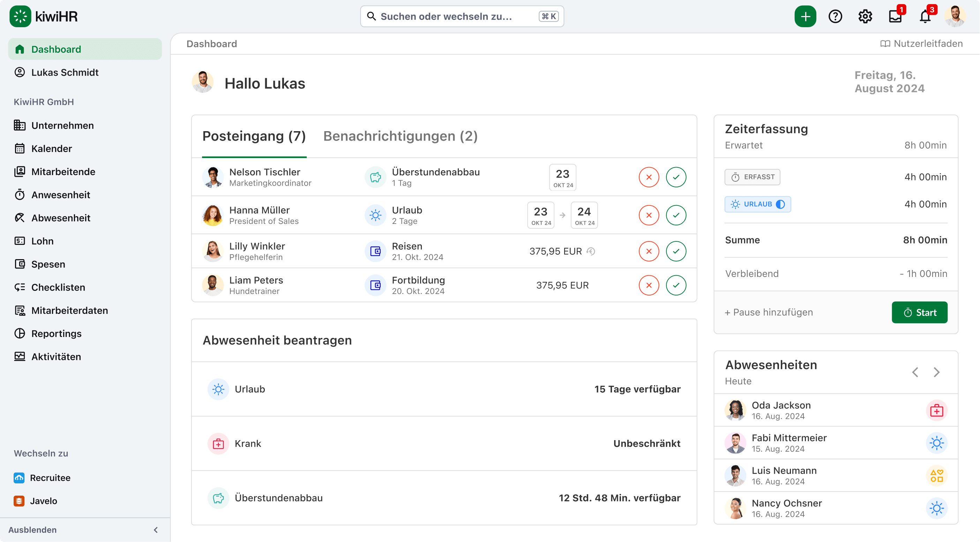Click the URLAUB half-day tag
The image size is (980, 542).
[757, 204]
